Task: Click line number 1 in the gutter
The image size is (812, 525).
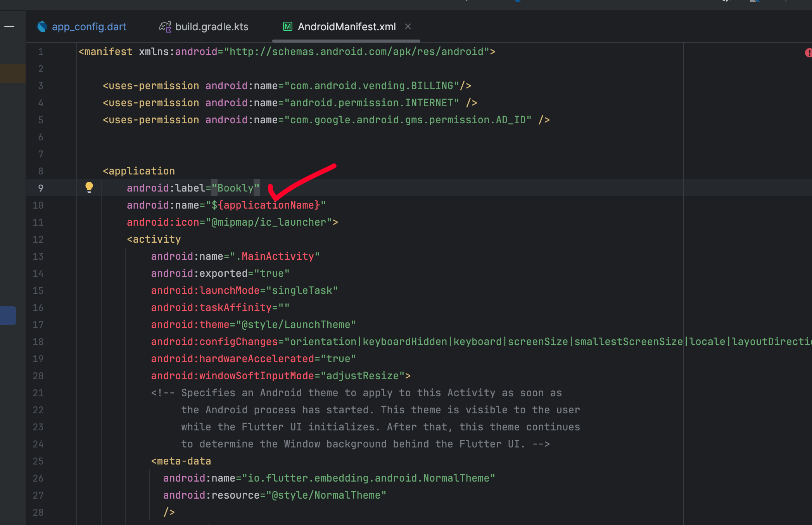Action: (41, 52)
